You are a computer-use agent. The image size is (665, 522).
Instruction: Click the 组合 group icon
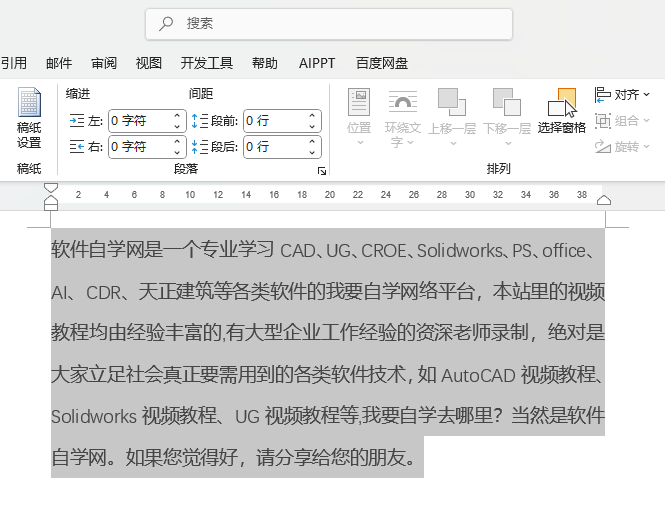603,121
